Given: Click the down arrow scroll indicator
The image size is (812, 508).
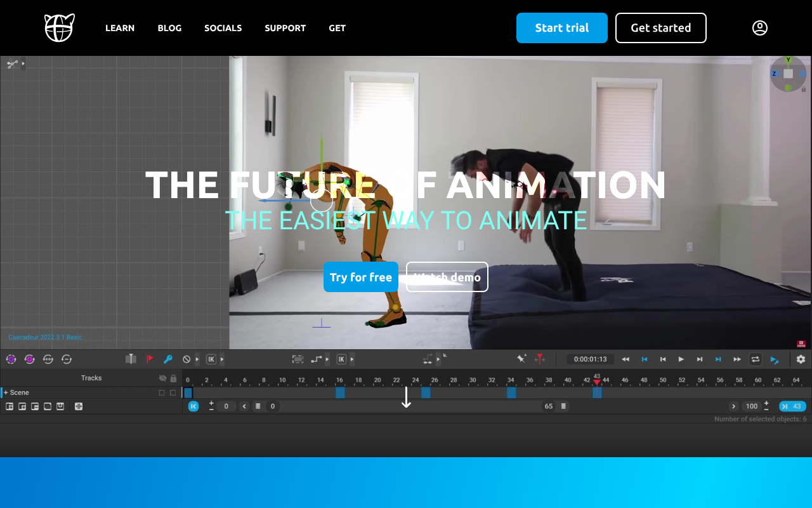Looking at the screenshot, I should [x=406, y=398].
